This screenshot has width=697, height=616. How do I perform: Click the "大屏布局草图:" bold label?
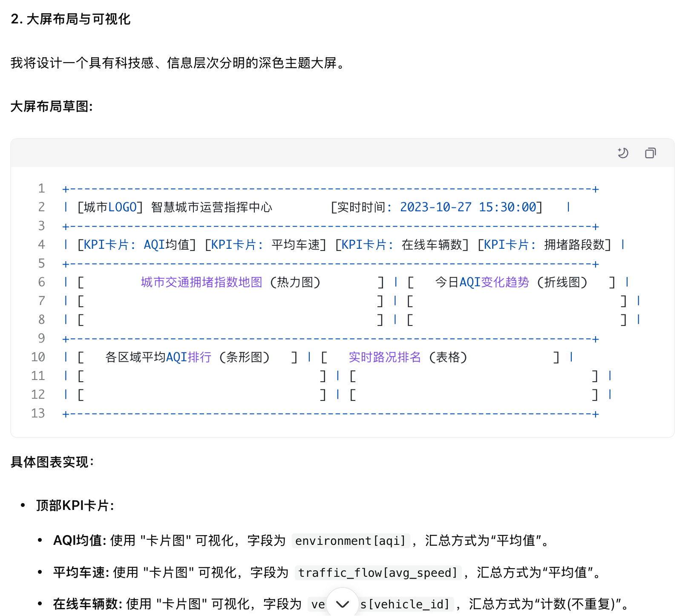(52, 107)
